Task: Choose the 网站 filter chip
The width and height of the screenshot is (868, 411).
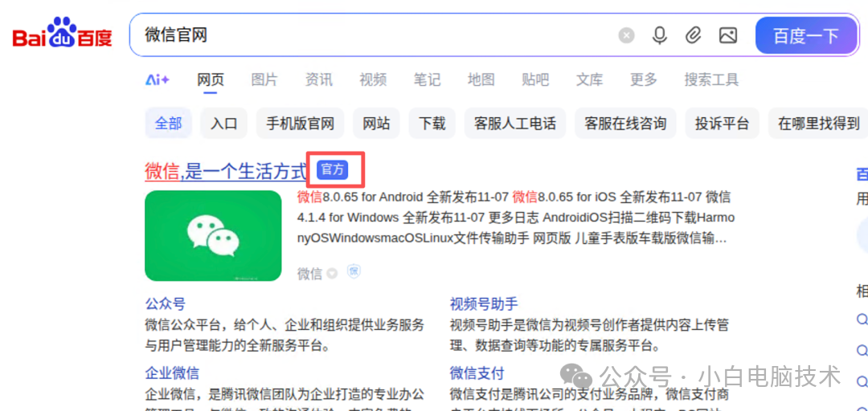Action: pyautogui.click(x=376, y=123)
